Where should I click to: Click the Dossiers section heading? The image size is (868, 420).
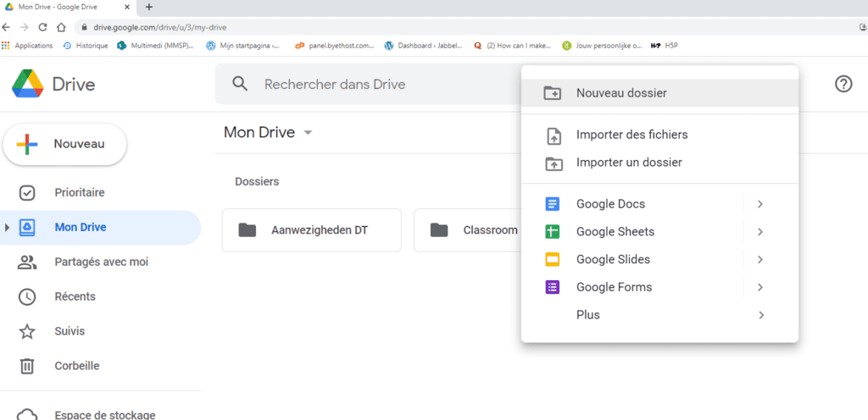click(x=257, y=181)
